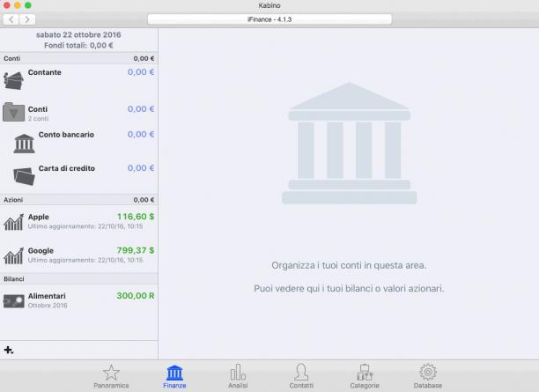Screen dimensions: 539x392
Task: Select the Conto bancario account name
Action: (x=66, y=135)
